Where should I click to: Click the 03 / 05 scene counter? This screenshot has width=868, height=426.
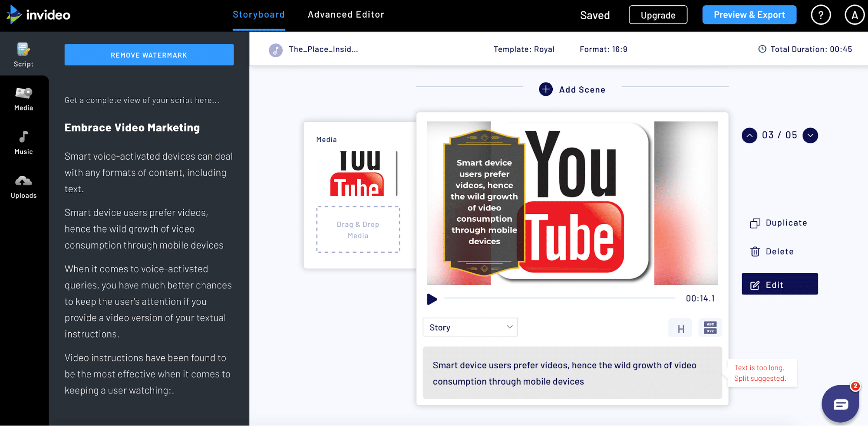pyautogui.click(x=779, y=135)
